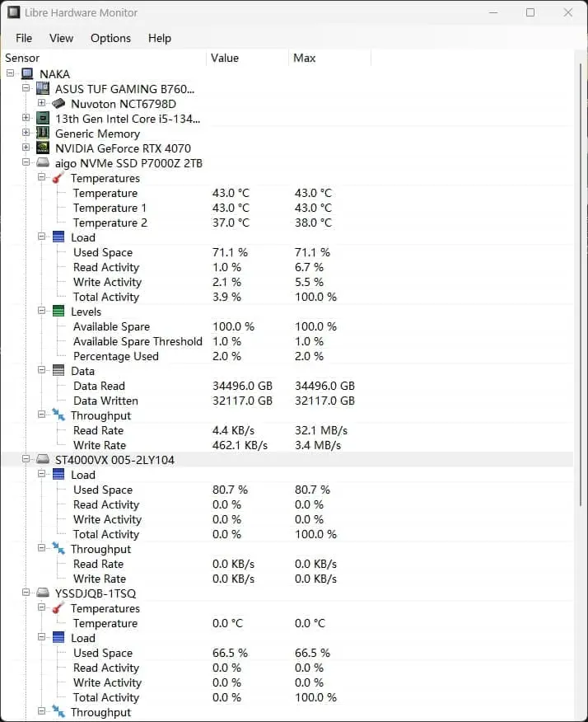Screen dimensions: 588x722
Task: Collapse the aigo NVMe SSD node
Action: (x=26, y=162)
